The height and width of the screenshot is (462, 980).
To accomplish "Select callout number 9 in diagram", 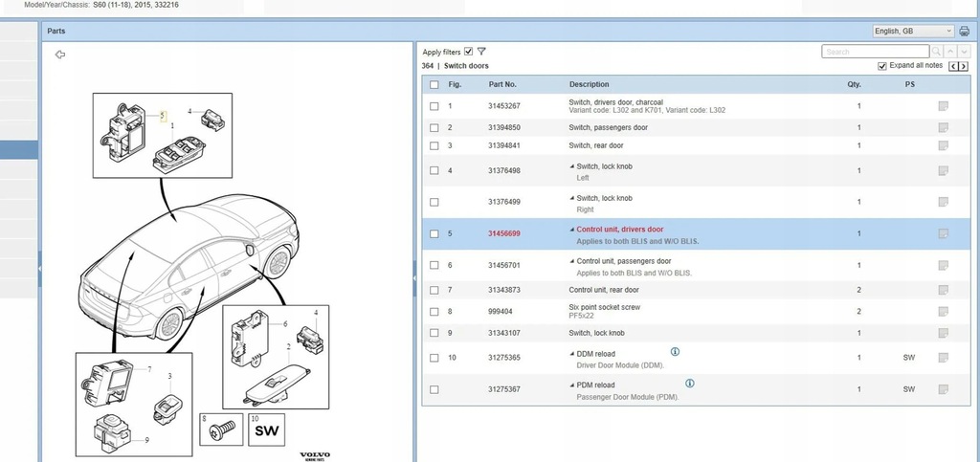I will tap(146, 440).
